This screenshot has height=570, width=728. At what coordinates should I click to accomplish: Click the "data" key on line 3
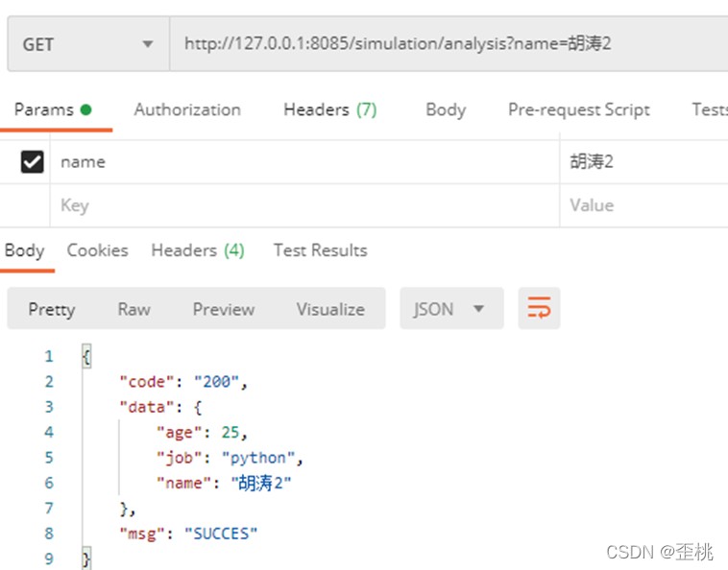coord(147,407)
